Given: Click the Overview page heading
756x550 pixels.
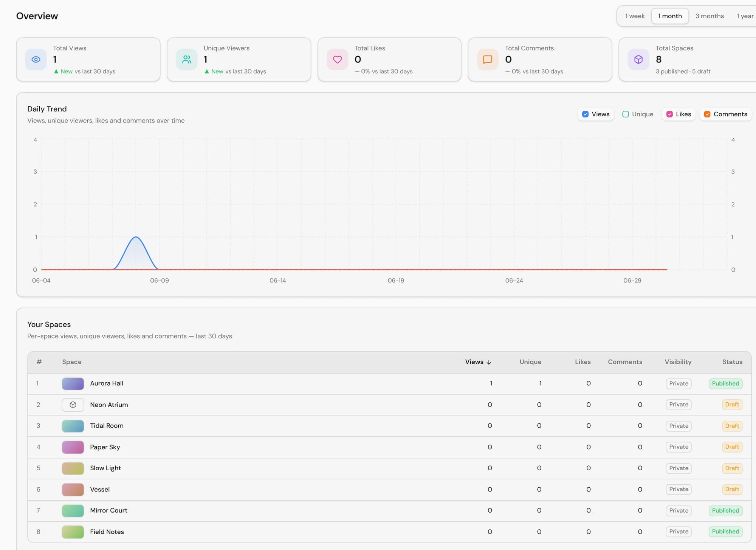Looking at the screenshot, I should pos(37,16).
